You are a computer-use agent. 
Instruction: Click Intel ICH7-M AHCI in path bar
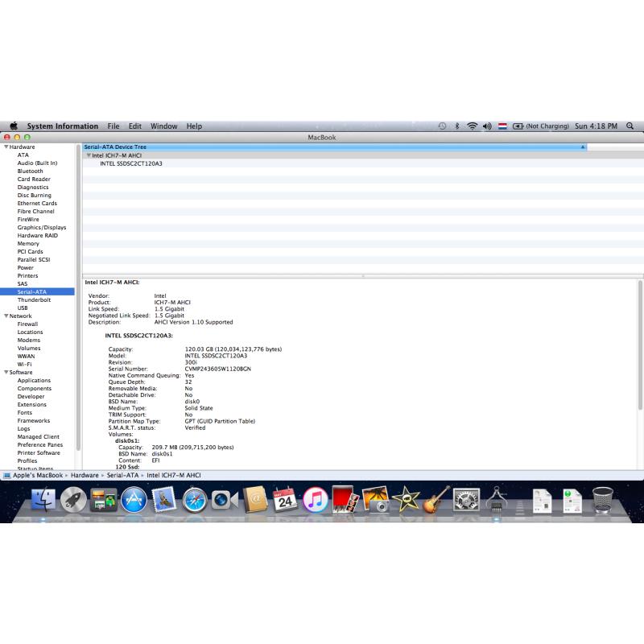point(173,475)
